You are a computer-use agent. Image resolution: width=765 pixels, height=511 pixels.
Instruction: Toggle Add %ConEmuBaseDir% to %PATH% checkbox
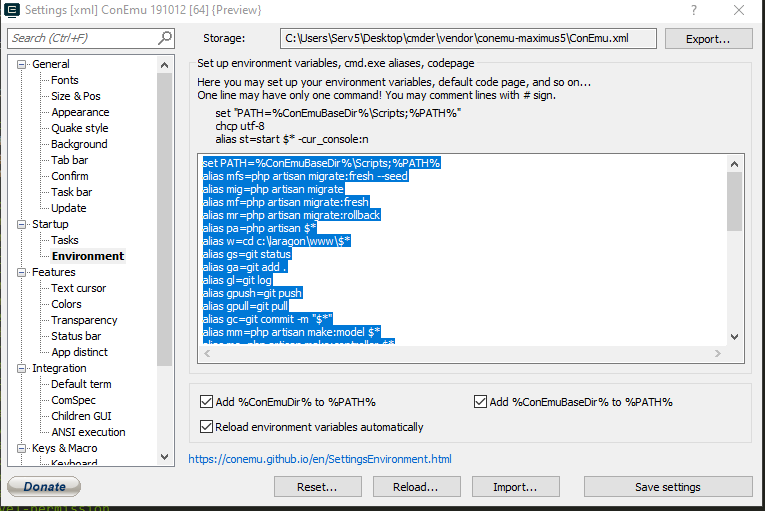pos(480,402)
